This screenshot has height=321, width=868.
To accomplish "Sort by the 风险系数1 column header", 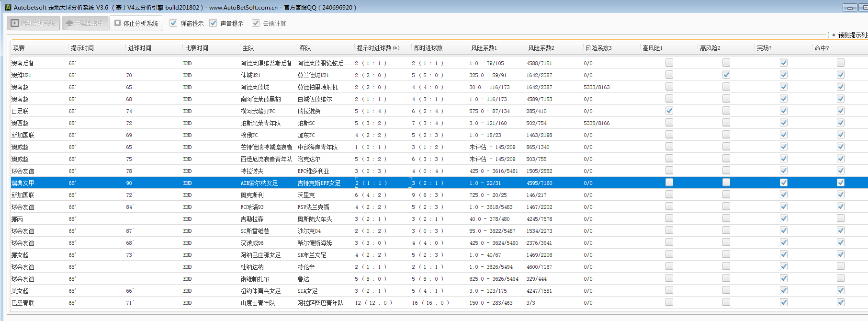I will [x=484, y=48].
